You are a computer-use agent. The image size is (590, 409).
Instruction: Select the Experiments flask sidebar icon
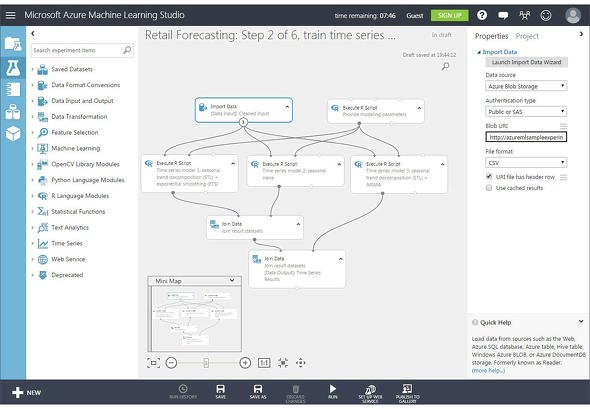tap(13, 68)
